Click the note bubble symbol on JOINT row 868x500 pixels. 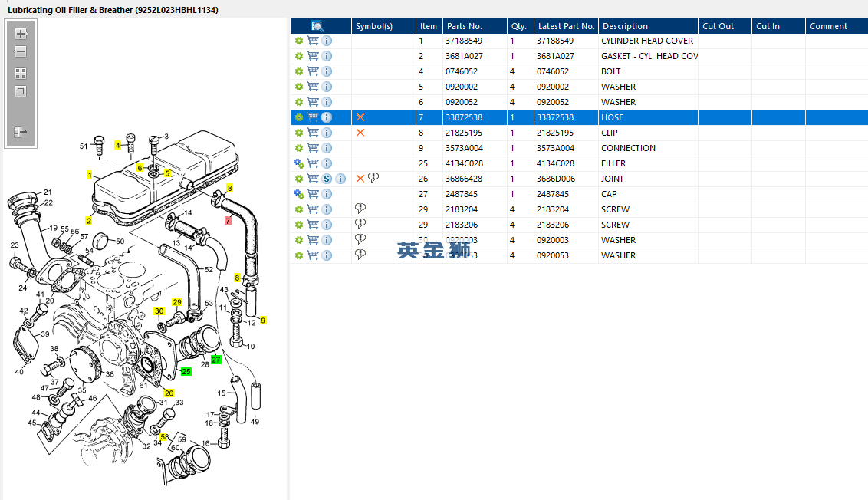pyautogui.click(x=373, y=178)
